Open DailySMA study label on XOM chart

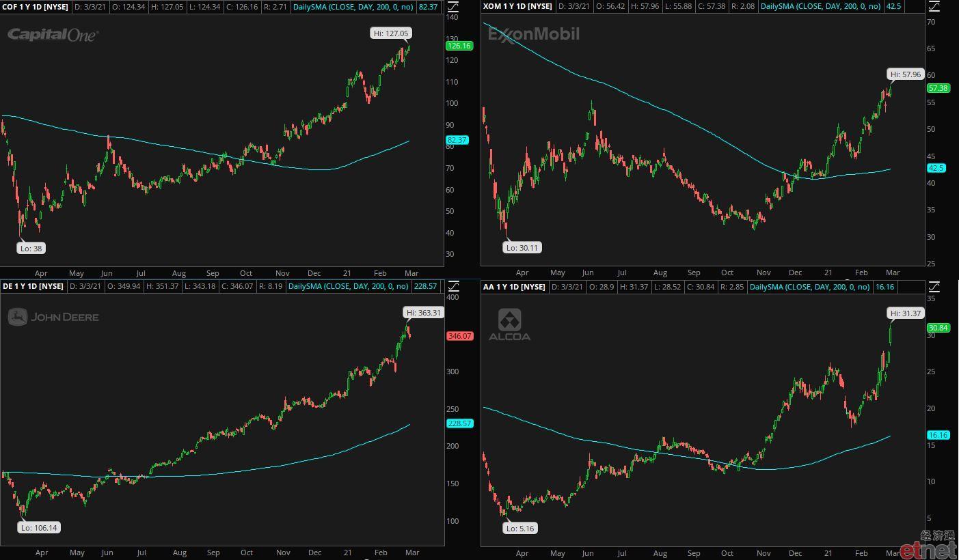click(821, 7)
